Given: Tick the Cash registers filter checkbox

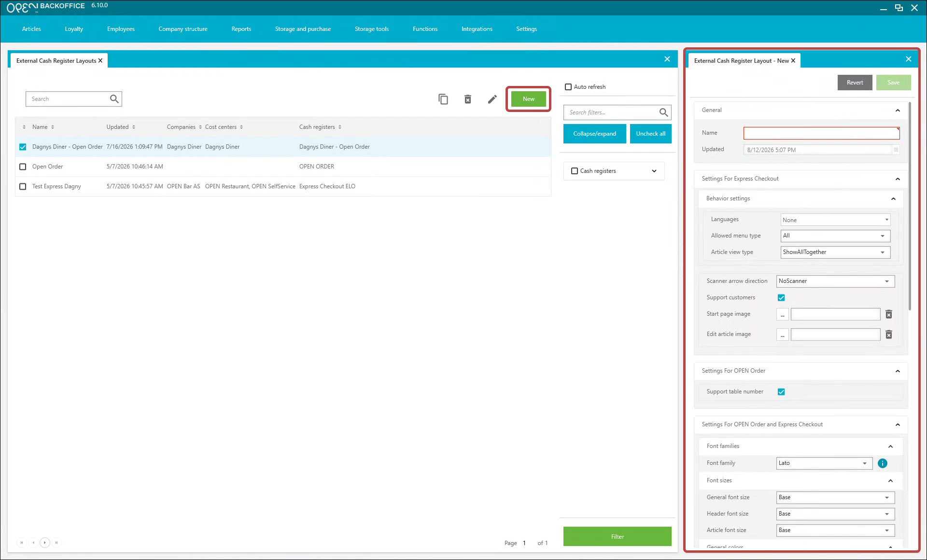Looking at the screenshot, I should pos(575,171).
